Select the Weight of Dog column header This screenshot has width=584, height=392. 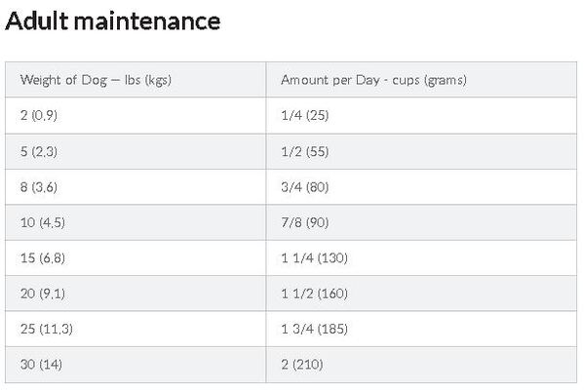click(x=136, y=80)
